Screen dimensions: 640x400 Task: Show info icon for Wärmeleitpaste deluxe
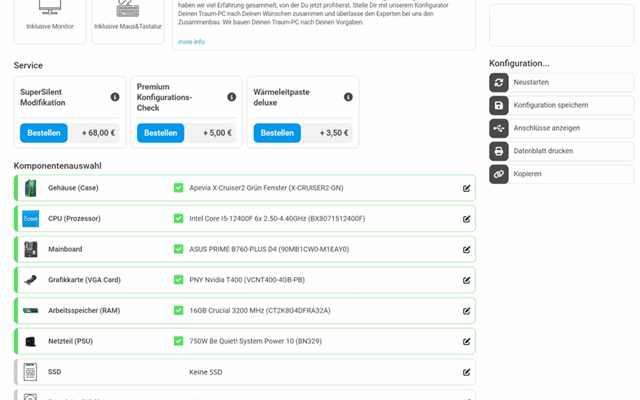click(348, 97)
